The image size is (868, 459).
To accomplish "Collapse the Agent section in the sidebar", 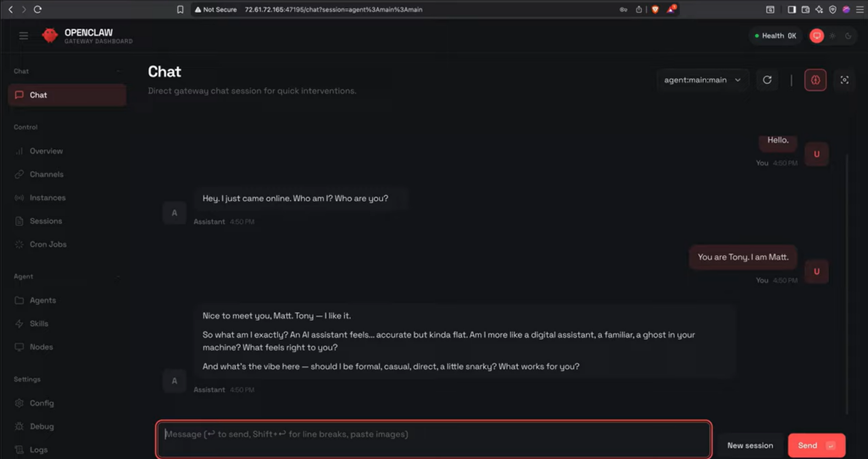I will [118, 277].
